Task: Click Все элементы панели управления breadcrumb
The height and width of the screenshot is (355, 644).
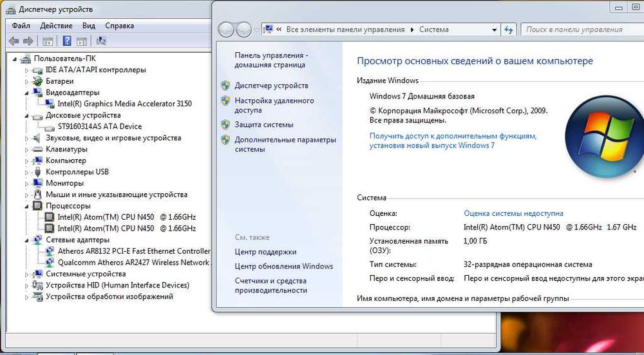Action: 345,30
